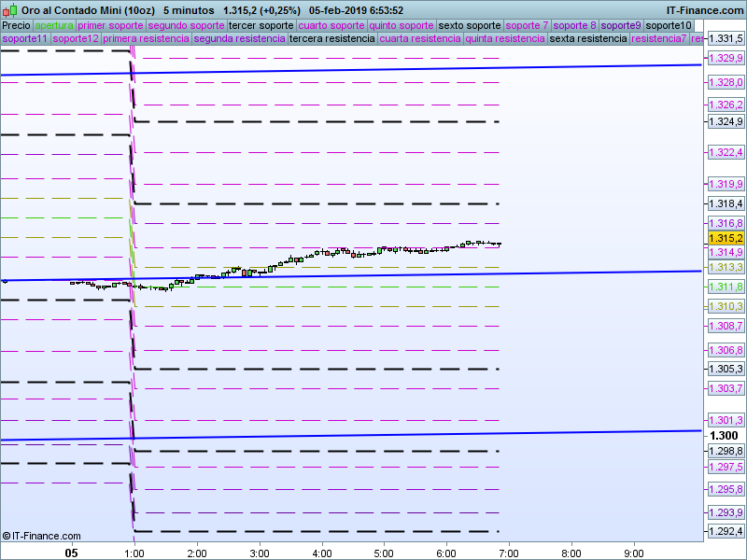Open the tercer soporte legend label
Screen dimensions: 747x560
click(261, 25)
